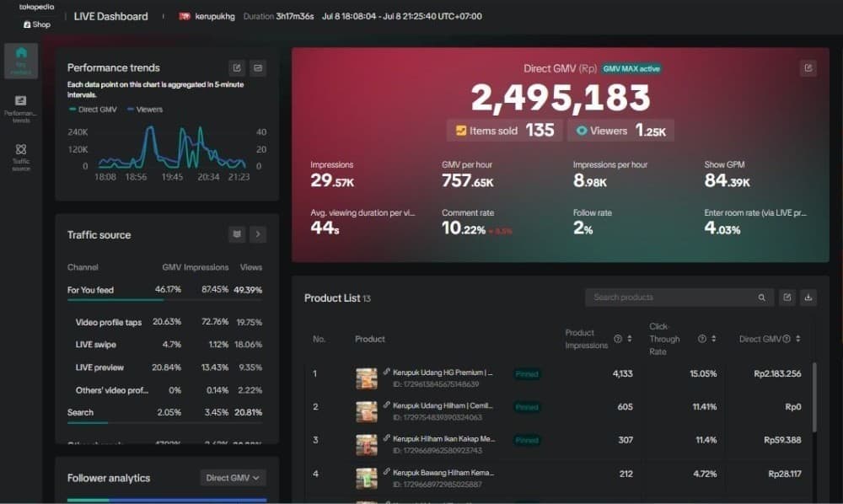
Task: Click the GMV per hour 757.65K metric
Action: [467, 174]
